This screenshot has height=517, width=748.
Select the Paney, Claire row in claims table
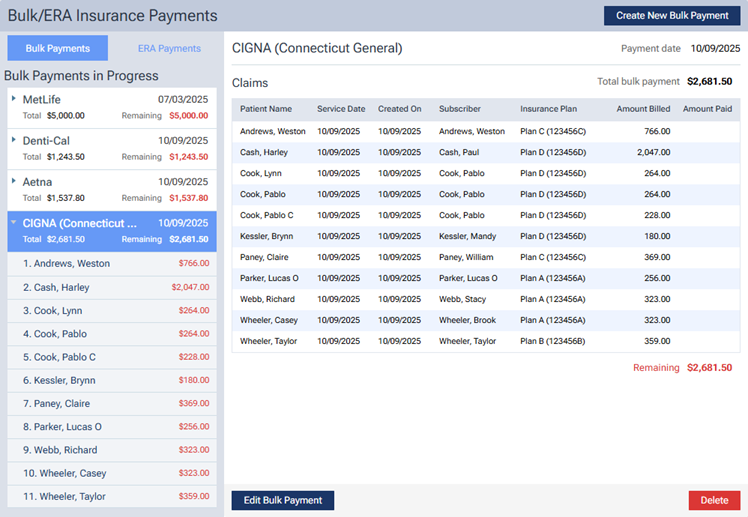(x=486, y=257)
